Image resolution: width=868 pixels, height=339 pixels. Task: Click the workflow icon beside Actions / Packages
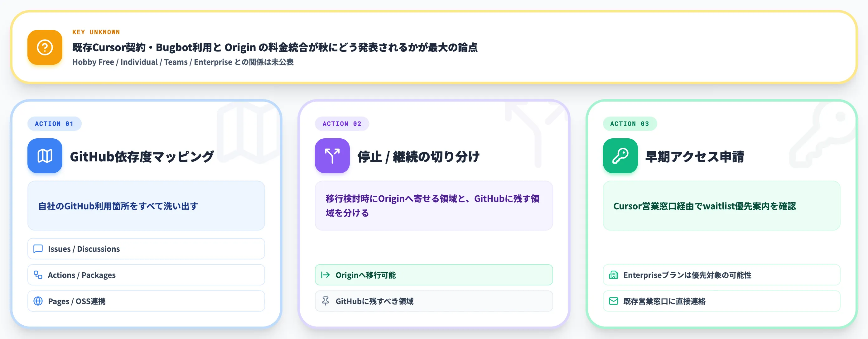point(38,275)
